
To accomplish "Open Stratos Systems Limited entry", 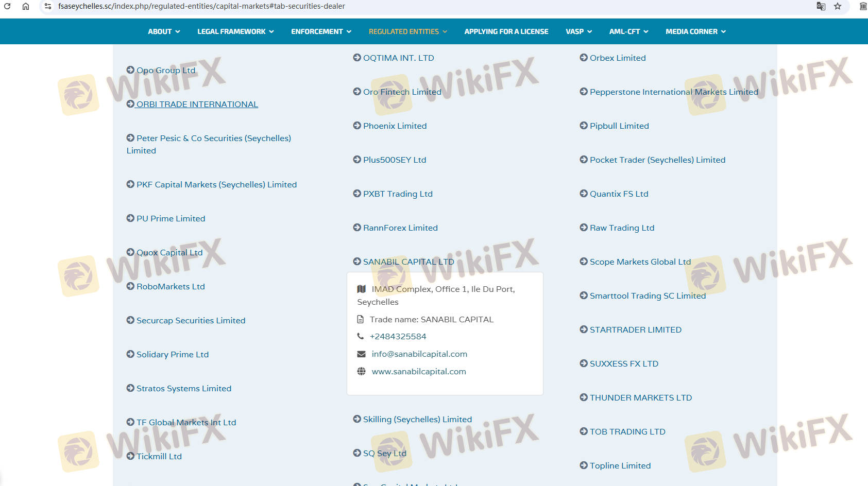I will point(179,388).
